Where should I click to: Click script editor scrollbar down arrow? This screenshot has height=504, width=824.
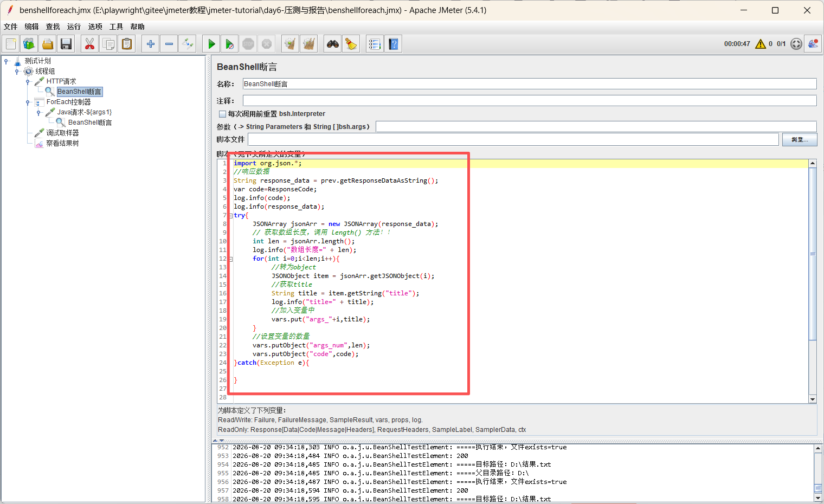point(813,399)
